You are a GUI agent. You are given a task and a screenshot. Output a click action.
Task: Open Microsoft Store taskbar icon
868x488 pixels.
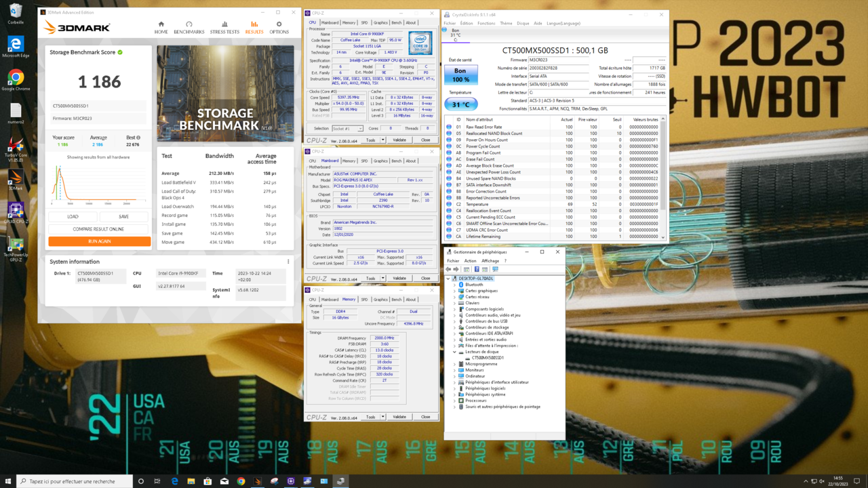(208, 481)
